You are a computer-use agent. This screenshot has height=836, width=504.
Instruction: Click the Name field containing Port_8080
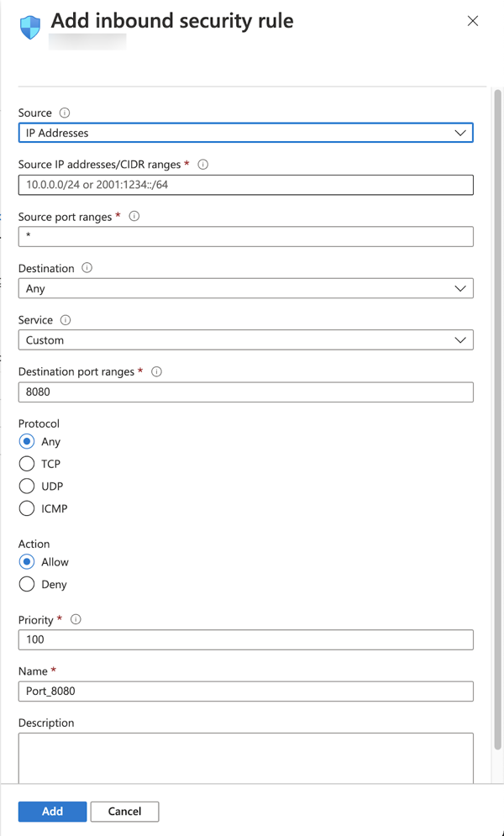point(245,691)
